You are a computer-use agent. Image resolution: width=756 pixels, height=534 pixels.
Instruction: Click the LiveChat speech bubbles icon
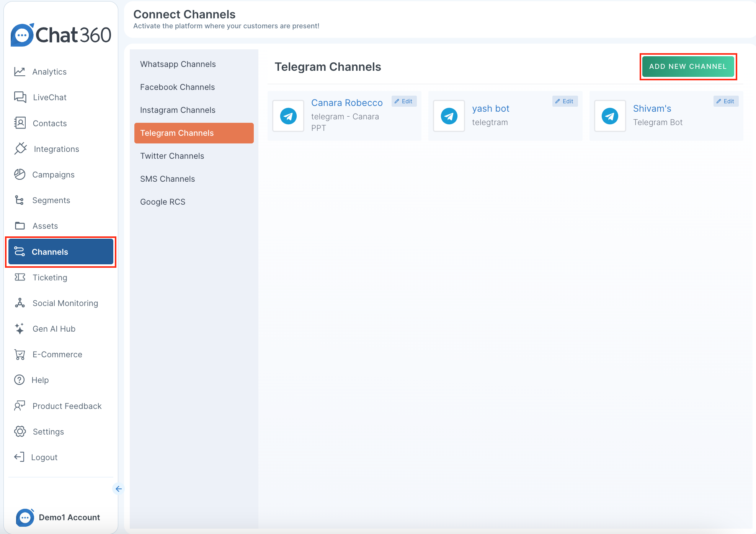[20, 97]
